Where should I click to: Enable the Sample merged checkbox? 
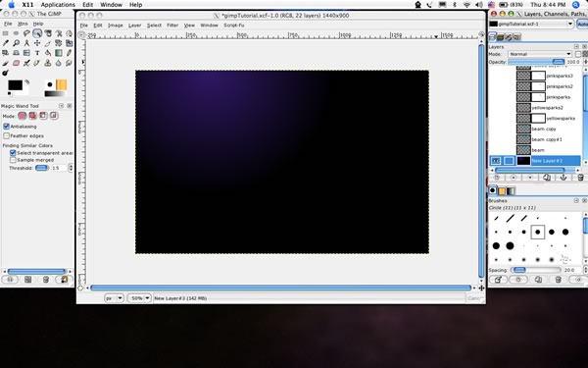(13, 160)
